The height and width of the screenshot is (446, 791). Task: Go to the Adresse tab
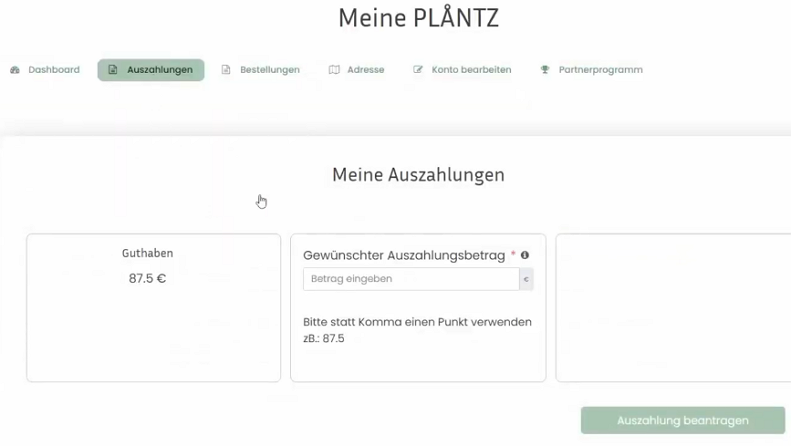tap(357, 70)
